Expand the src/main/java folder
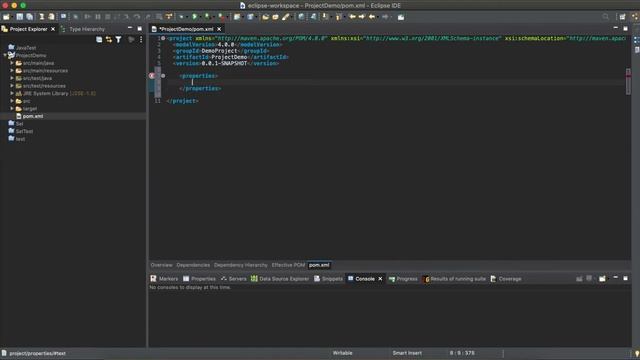 click(12, 63)
